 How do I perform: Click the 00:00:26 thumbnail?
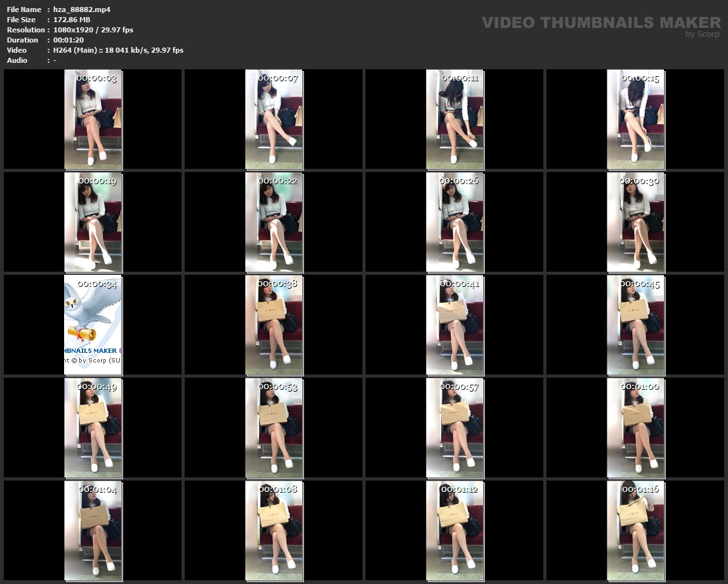point(455,222)
